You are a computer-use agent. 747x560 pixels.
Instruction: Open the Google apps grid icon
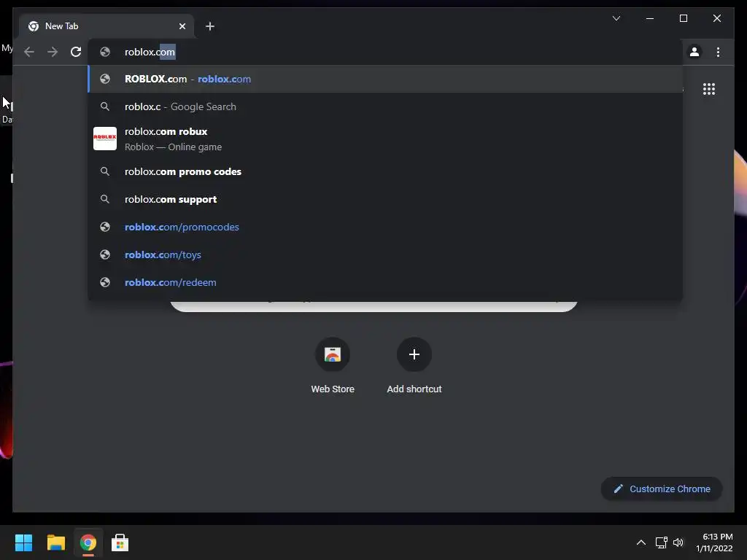pyautogui.click(x=709, y=89)
